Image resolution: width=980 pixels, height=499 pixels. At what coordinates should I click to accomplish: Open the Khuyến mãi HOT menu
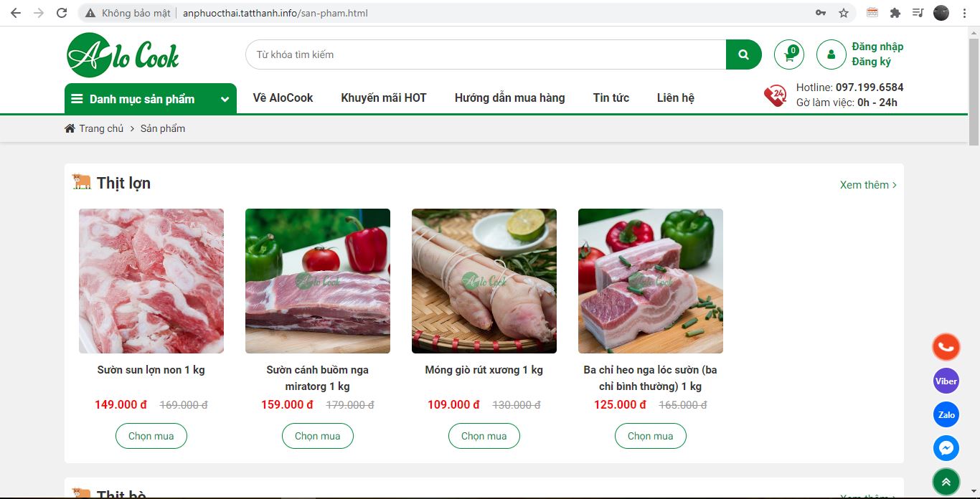[x=384, y=98]
